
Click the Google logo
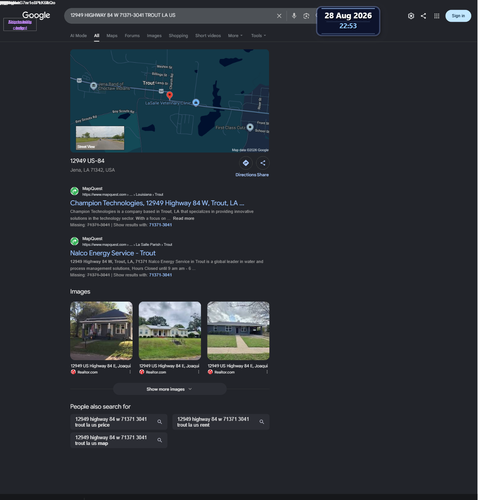tap(37, 15)
